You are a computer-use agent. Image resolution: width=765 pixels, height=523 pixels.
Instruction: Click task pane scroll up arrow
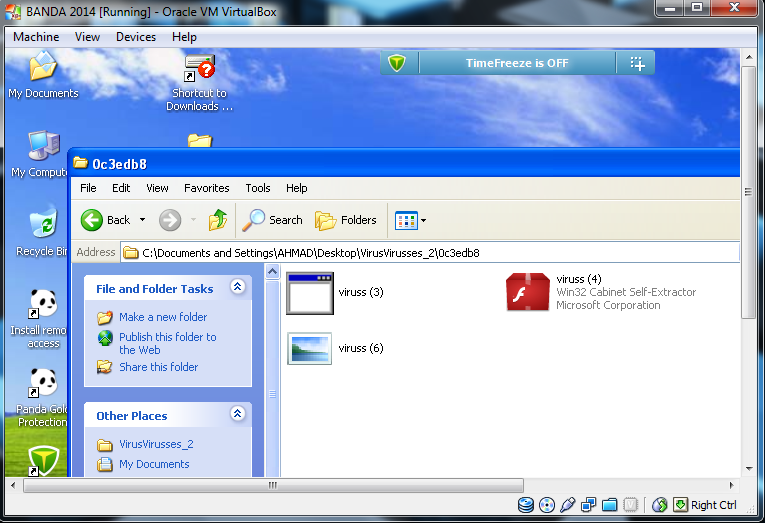272,271
